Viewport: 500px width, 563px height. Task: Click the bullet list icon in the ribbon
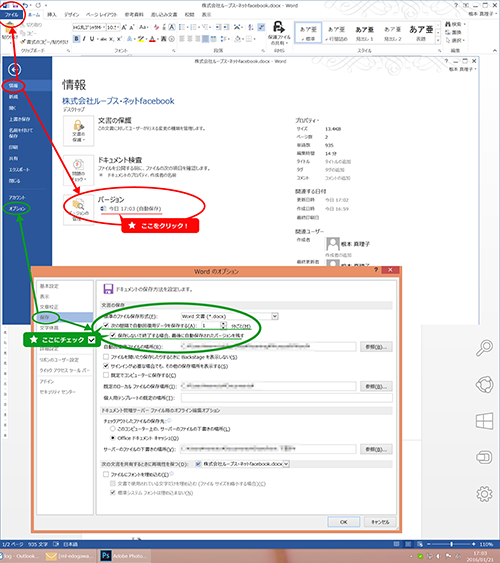[x=182, y=27]
